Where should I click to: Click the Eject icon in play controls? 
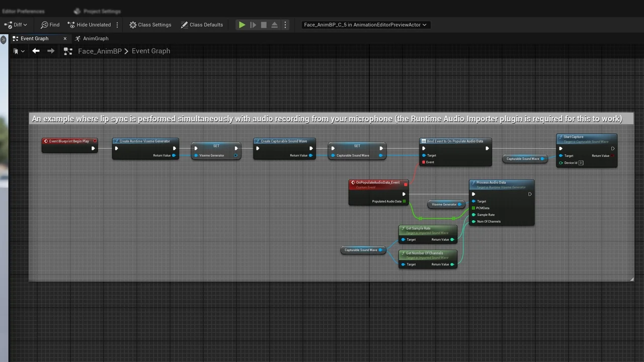point(275,25)
